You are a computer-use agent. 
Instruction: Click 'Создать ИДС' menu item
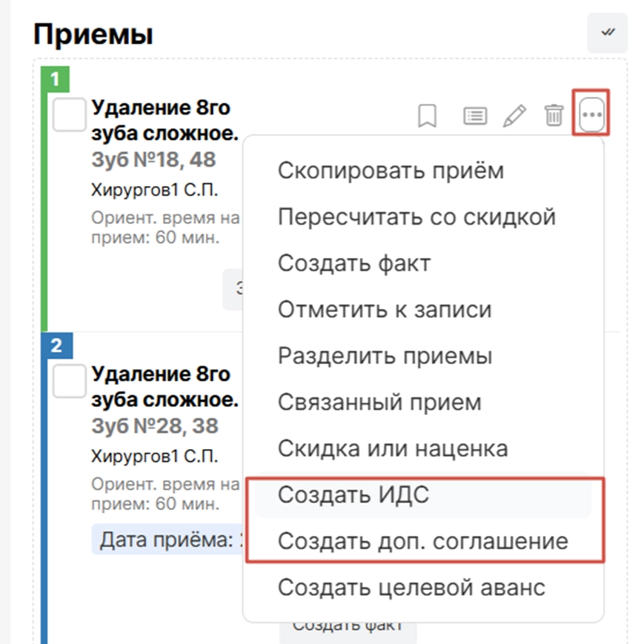[x=353, y=496]
